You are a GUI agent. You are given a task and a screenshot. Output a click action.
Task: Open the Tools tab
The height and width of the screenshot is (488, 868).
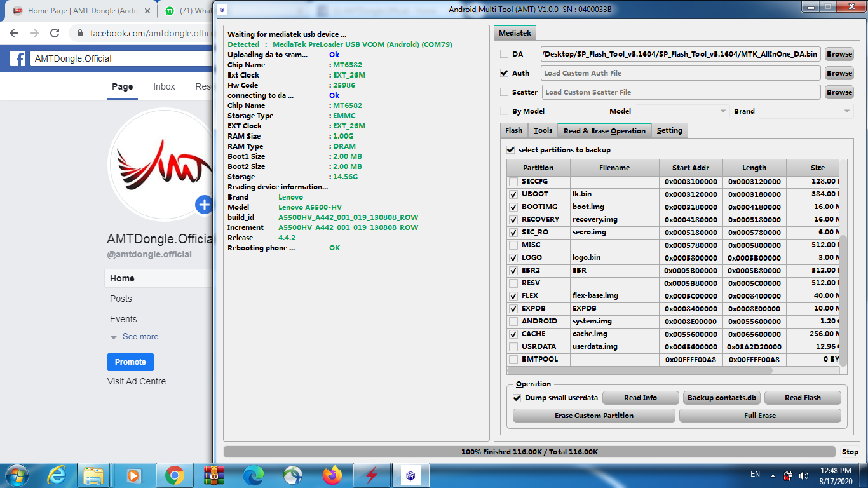[x=543, y=130]
